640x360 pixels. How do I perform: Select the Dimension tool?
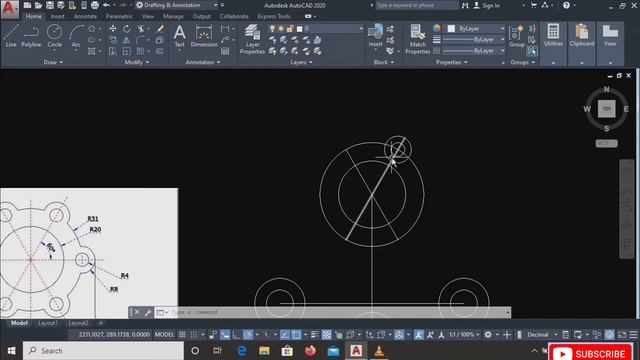(x=204, y=36)
